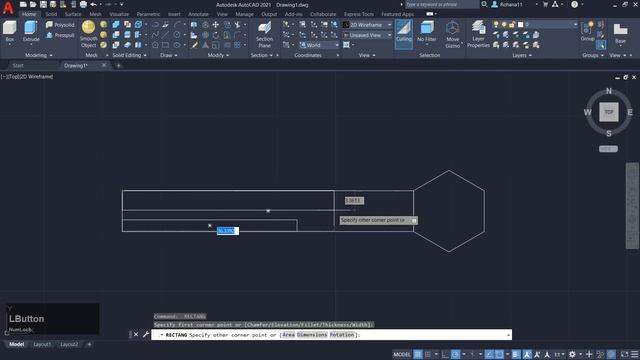Choose the Area option in command line

coord(288,335)
